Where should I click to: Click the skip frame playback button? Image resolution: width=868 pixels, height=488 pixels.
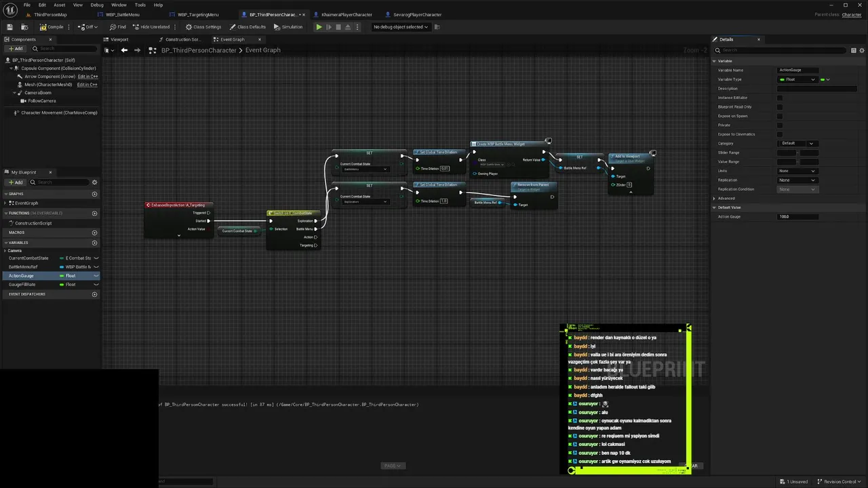pyautogui.click(x=329, y=27)
